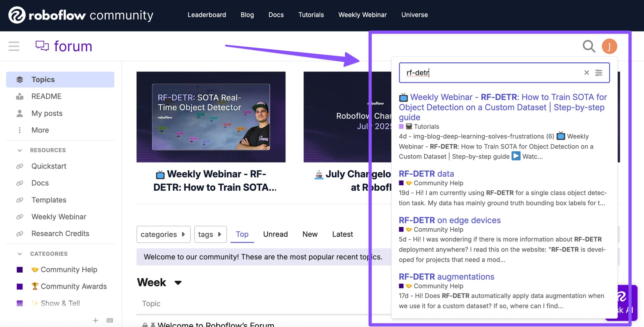
Task: Click the Show & Tell color square
Action: [x=20, y=303]
